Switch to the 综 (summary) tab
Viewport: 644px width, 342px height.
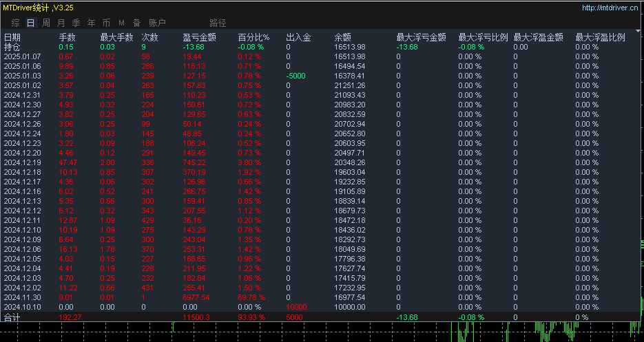[15, 23]
